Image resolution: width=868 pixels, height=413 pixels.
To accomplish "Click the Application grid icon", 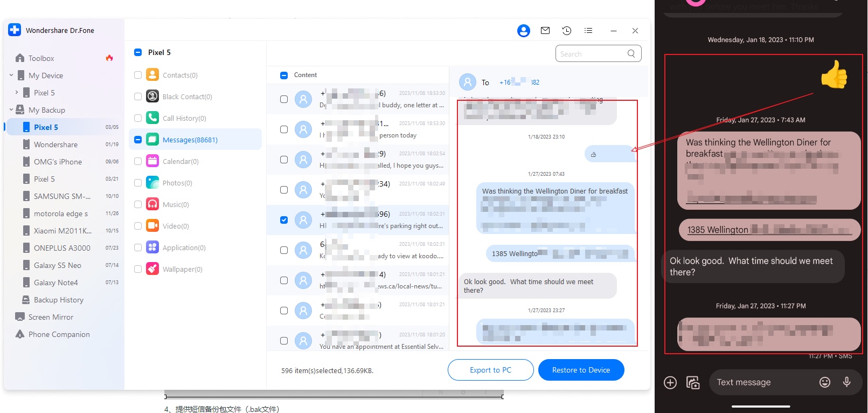I will [x=152, y=247].
